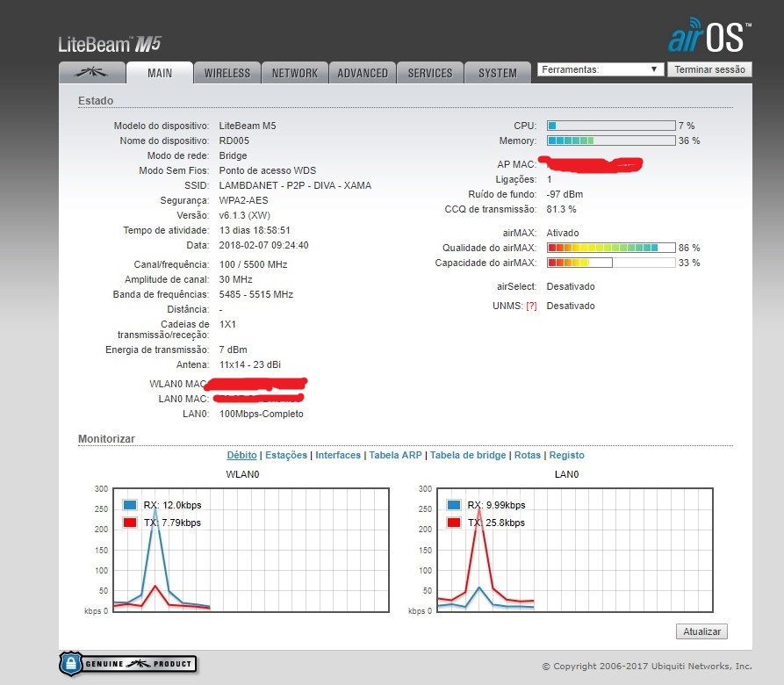Open the Interfaces link

pos(338,455)
